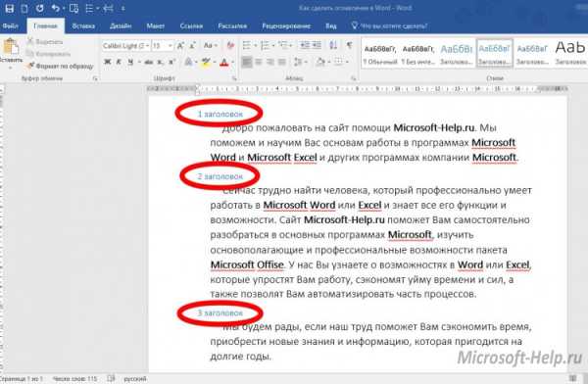Toggle subscript formatting
Image resolution: width=588 pixels, height=384 pixels.
pyautogui.click(x=160, y=62)
